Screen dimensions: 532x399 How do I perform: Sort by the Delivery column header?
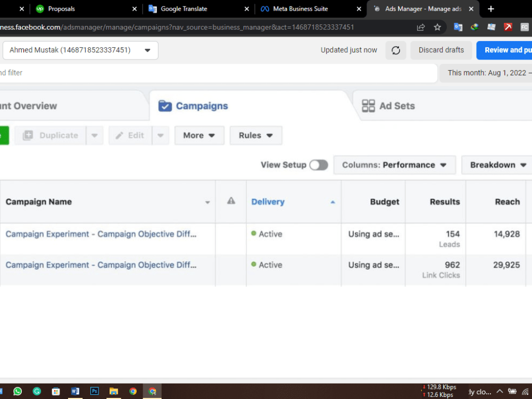pos(294,202)
